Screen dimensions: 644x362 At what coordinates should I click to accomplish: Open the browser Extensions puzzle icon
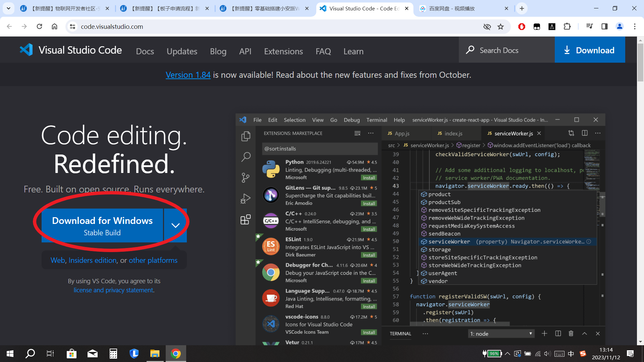tap(567, 26)
